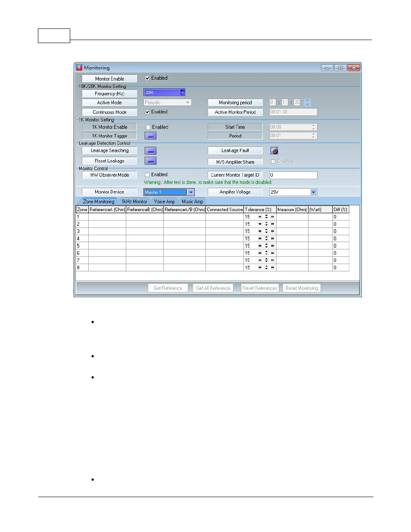Screen dimensions: 411x532
Task: Click the Connected Source column header
Action: tap(224, 210)
